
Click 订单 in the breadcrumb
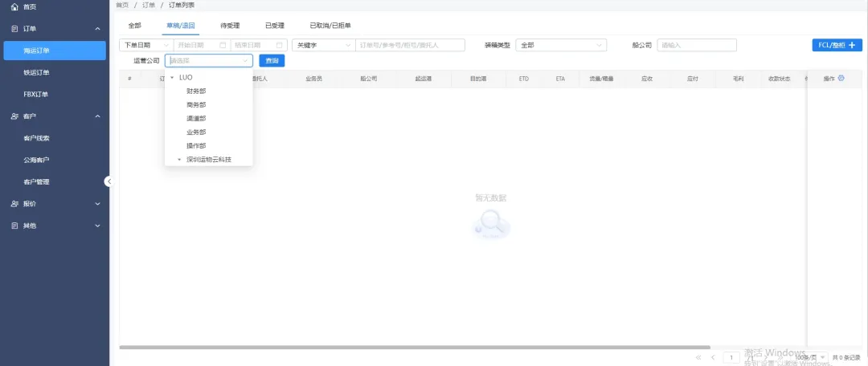149,5
